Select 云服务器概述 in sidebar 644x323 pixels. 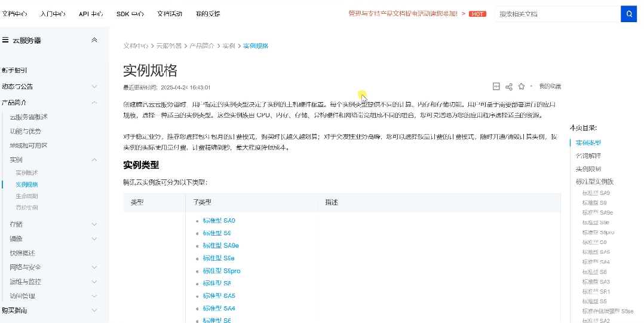pyautogui.click(x=29, y=117)
